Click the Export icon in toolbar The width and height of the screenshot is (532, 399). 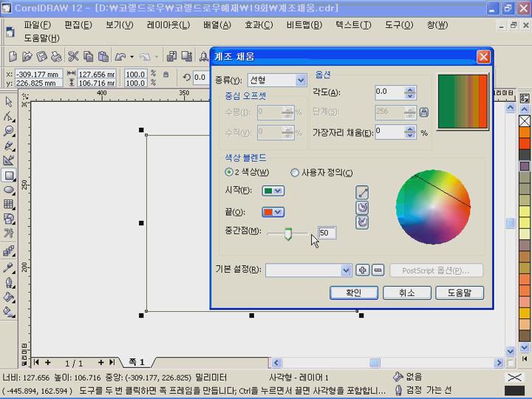tap(187, 56)
